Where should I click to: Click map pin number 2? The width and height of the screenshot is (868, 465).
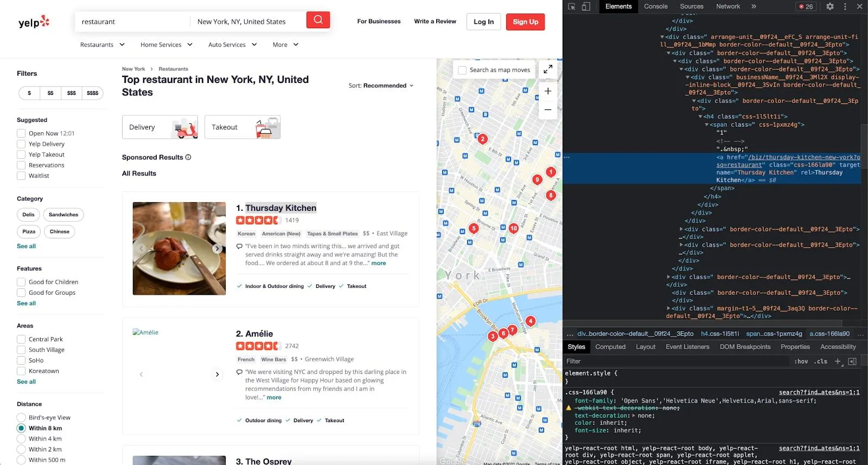pos(482,139)
